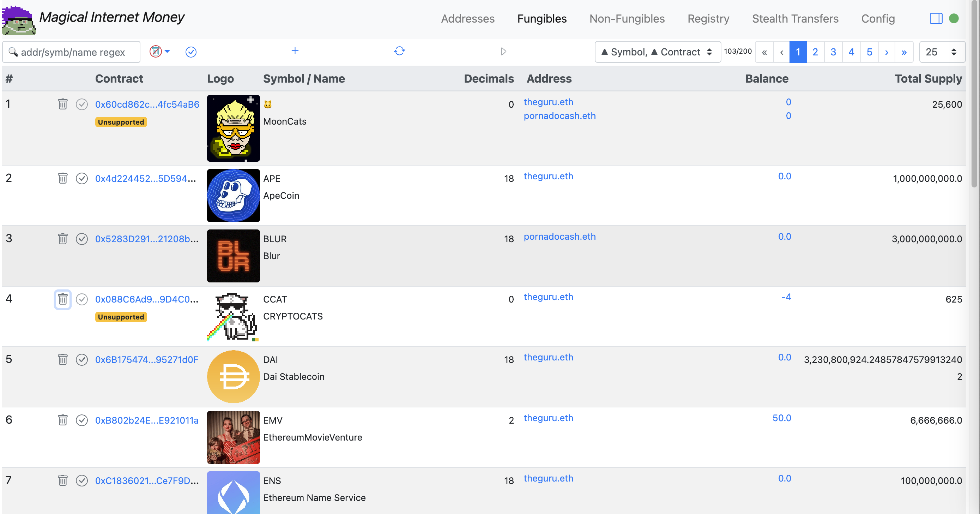Focus the addr/symb/name regex search field
The width and height of the screenshot is (980, 514).
(72, 52)
